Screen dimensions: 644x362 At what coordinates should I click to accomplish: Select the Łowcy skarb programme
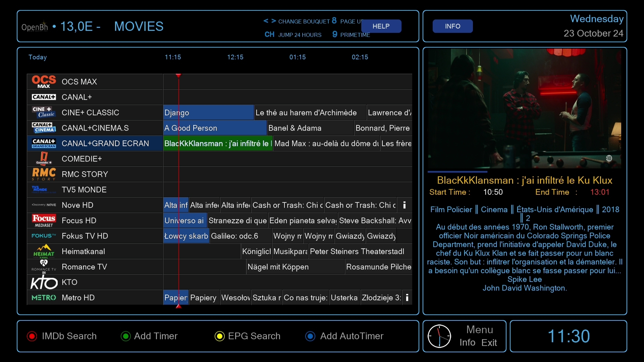pyautogui.click(x=186, y=236)
